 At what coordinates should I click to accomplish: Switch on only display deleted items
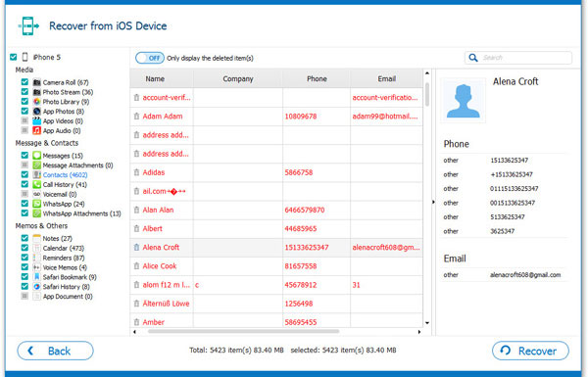(150, 58)
